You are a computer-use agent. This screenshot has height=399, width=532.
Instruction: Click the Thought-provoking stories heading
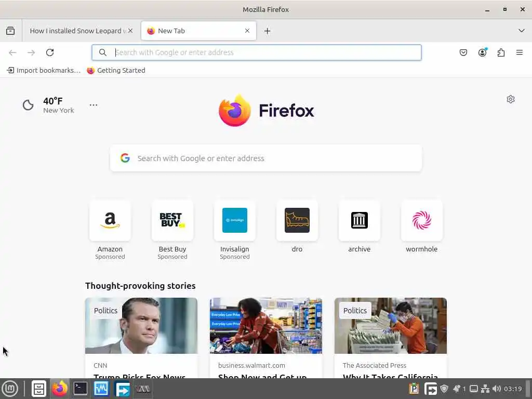coord(140,286)
